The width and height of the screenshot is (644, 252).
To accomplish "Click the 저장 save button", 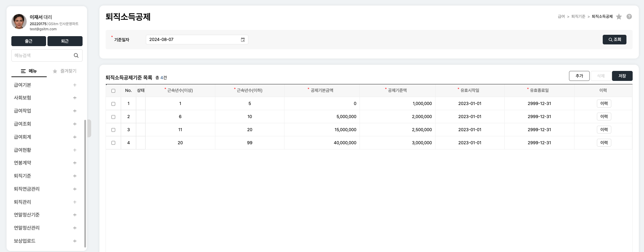I will 622,76.
